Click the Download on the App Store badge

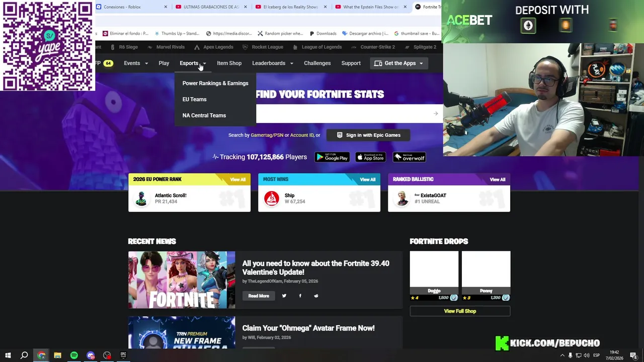tap(371, 157)
